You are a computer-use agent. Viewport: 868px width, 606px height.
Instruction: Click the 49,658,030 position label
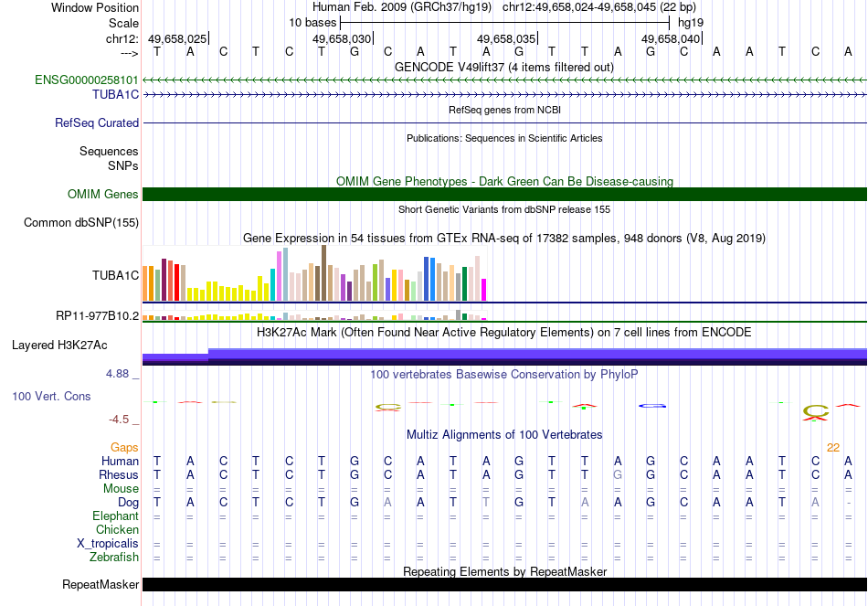tap(342, 38)
